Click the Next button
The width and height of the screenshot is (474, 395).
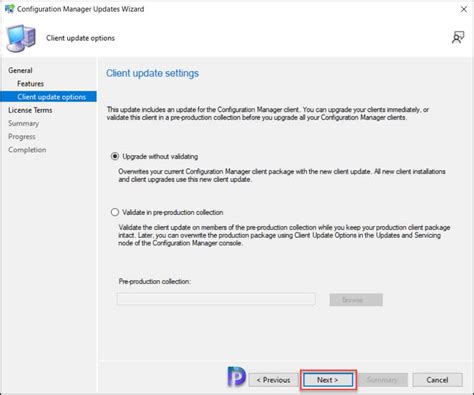pos(328,380)
